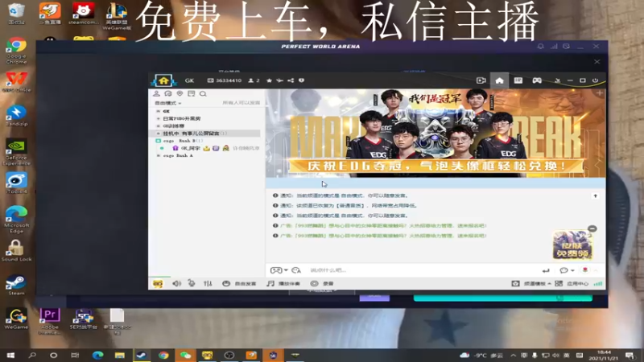Open the speech bubble dropdown in chat box
Screen dimensions: 644x362
click(x=567, y=270)
